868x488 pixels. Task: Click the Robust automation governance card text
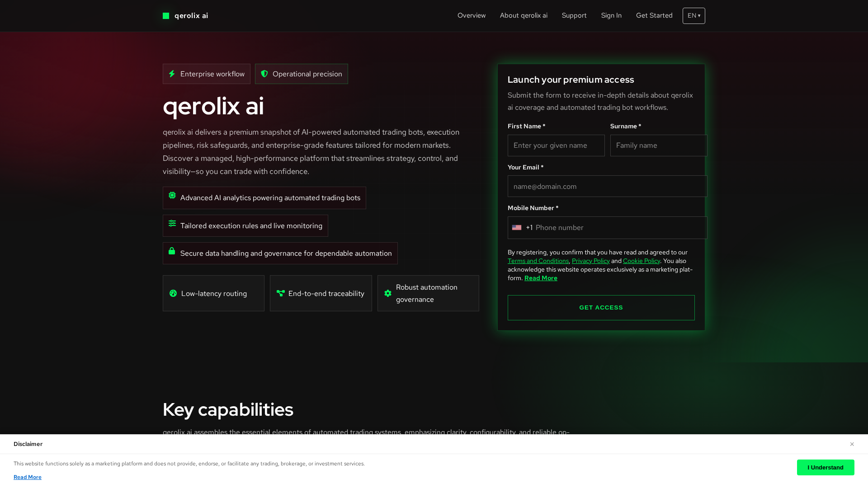pyautogui.click(x=427, y=293)
